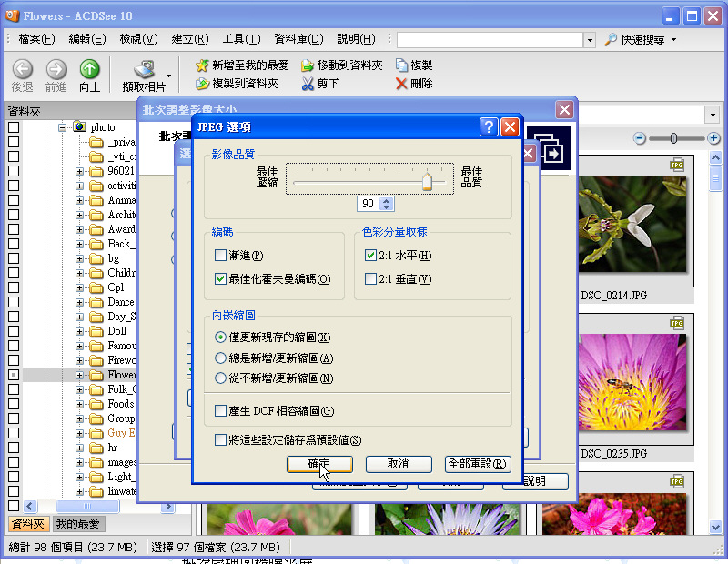The height and width of the screenshot is (564, 728).
Task: Click the 向上 (Up) green arrow icon
Action: pos(89,69)
